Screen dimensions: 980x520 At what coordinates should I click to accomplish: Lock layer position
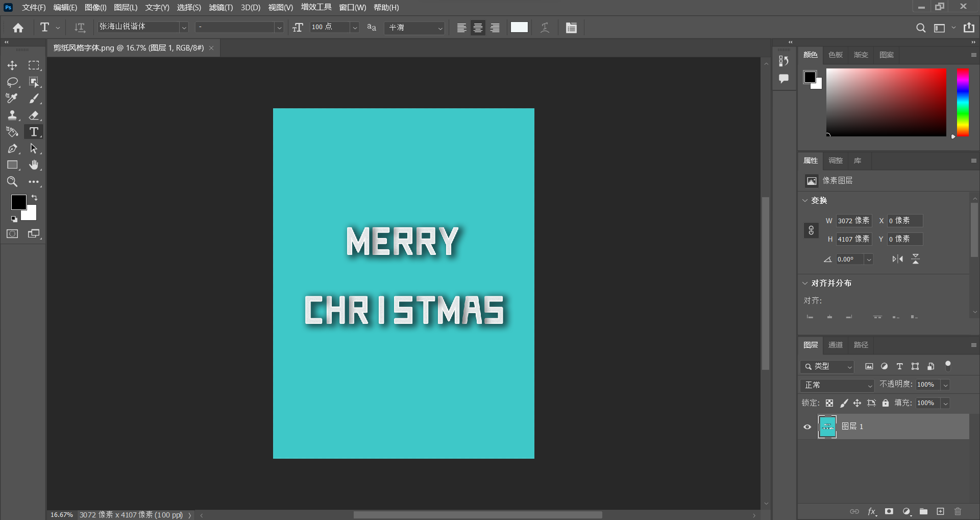pos(857,403)
